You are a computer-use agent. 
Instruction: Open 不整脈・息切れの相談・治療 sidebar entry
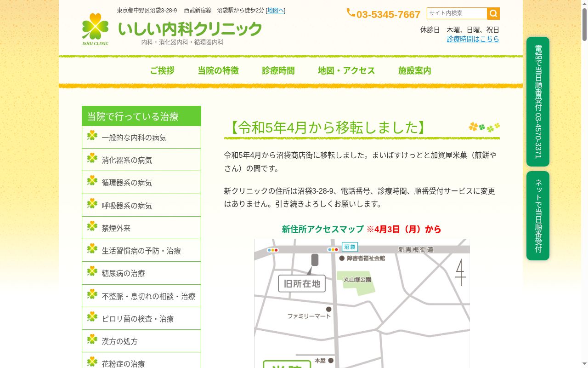[141, 296]
